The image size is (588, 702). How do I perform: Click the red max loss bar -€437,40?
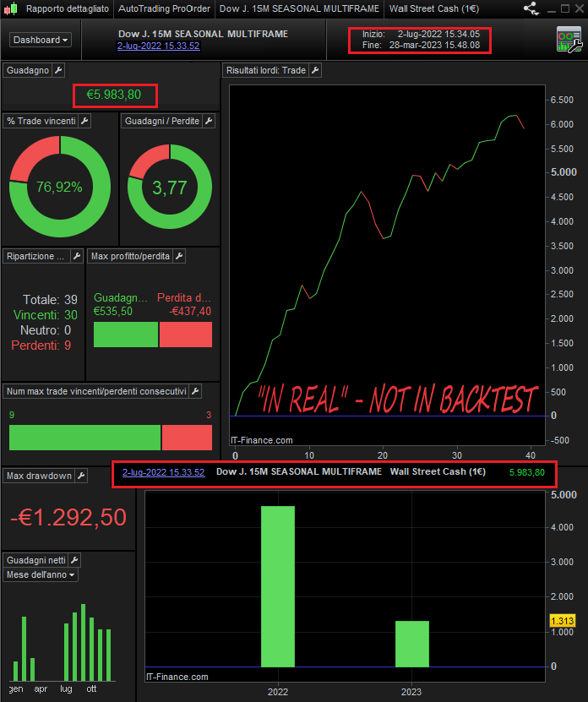coord(186,335)
